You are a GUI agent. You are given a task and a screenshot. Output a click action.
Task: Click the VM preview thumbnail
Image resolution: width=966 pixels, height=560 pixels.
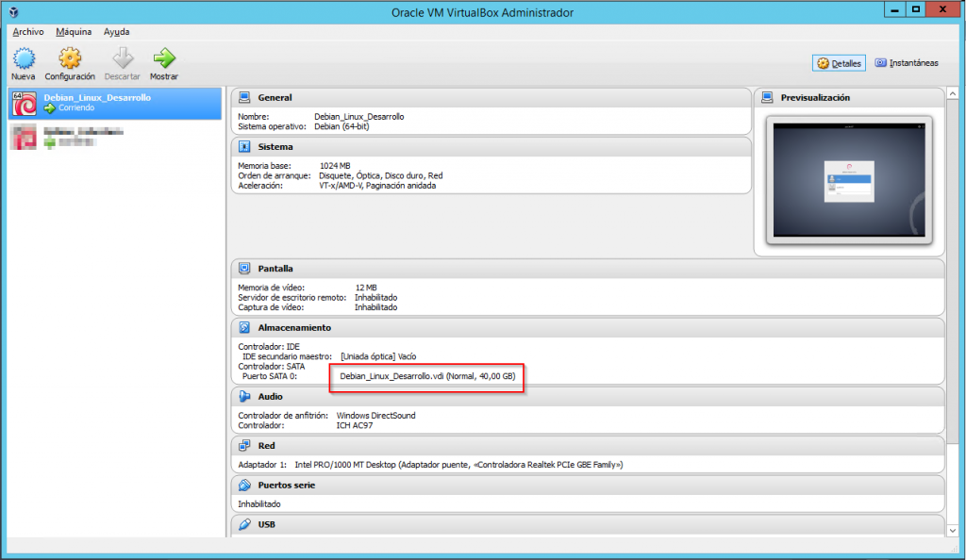click(849, 180)
